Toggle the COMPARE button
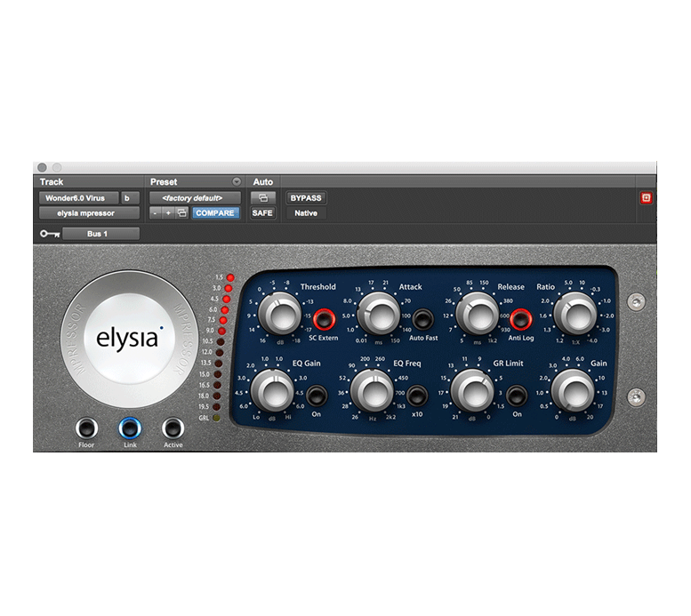The height and width of the screenshot is (616, 691). pyautogui.click(x=215, y=213)
